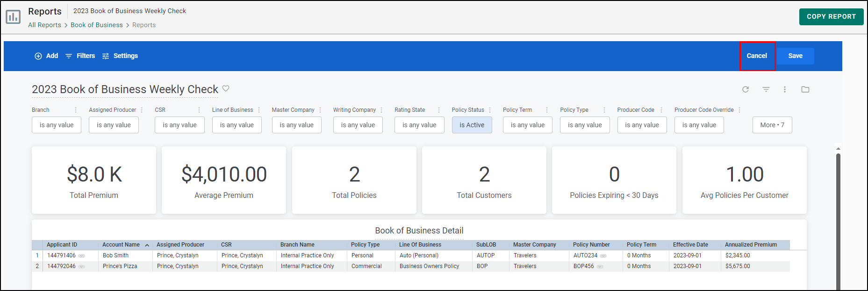Save the report edits
The height and width of the screenshot is (291, 868).
pos(795,56)
